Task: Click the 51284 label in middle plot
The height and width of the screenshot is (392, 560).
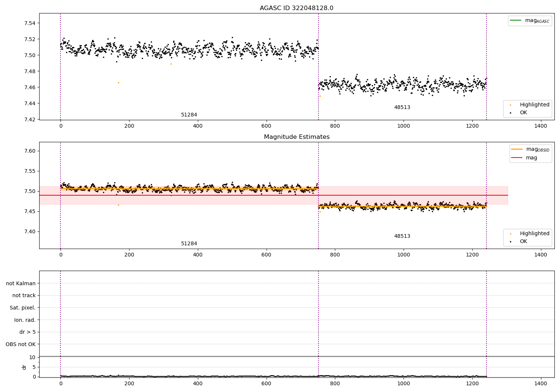Action: click(189, 244)
